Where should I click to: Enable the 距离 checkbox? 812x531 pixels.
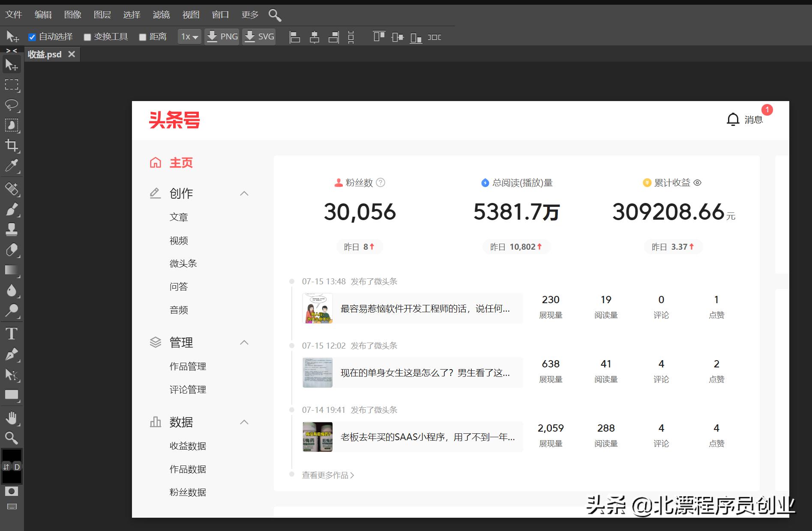point(143,36)
